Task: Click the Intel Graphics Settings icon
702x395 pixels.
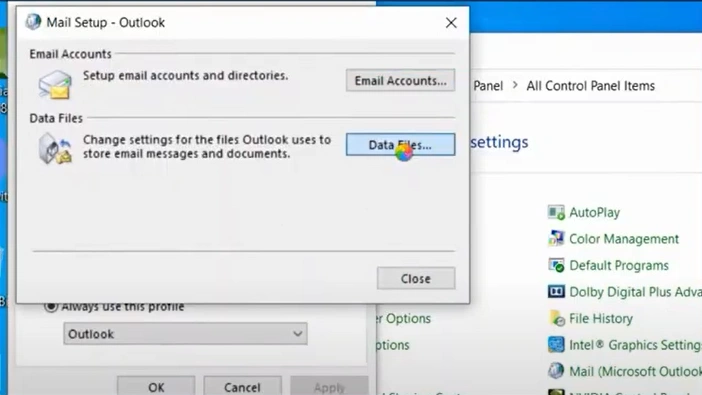Action: point(556,345)
